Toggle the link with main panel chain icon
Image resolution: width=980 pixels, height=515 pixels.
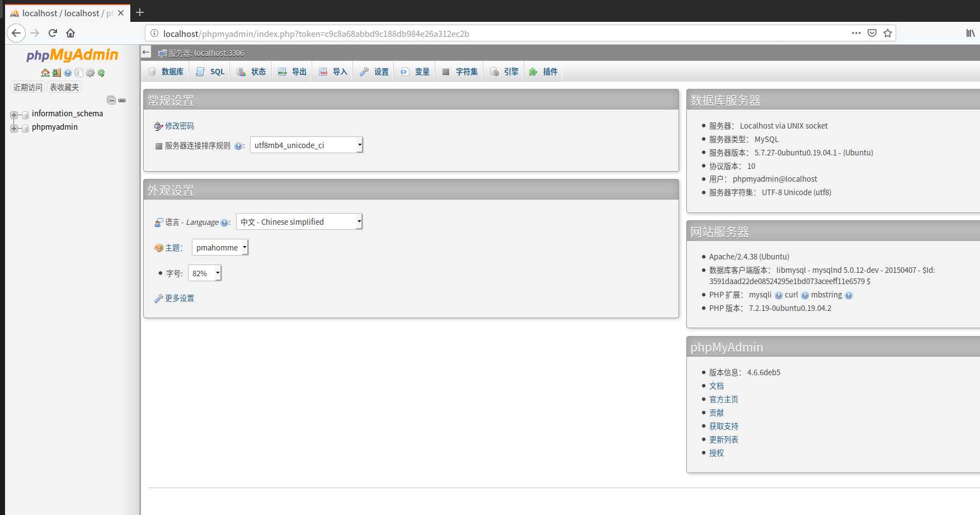pos(122,100)
